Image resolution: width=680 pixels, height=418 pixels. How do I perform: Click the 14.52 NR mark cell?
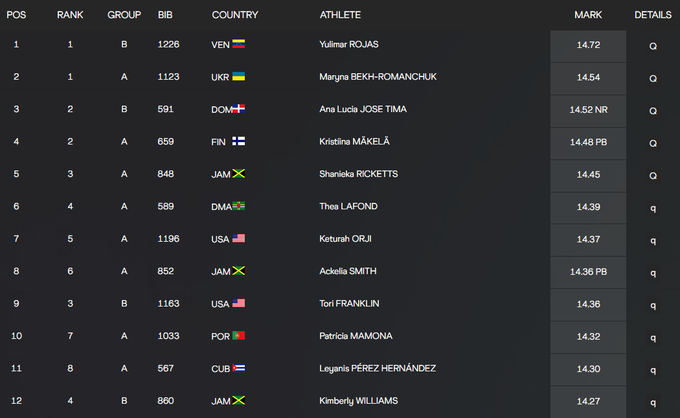click(588, 109)
